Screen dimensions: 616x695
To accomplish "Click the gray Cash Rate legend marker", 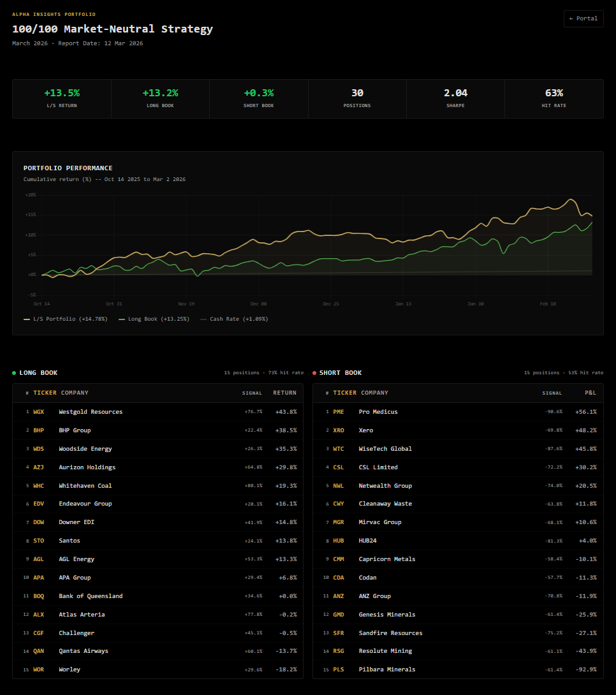I will [x=203, y=319].
